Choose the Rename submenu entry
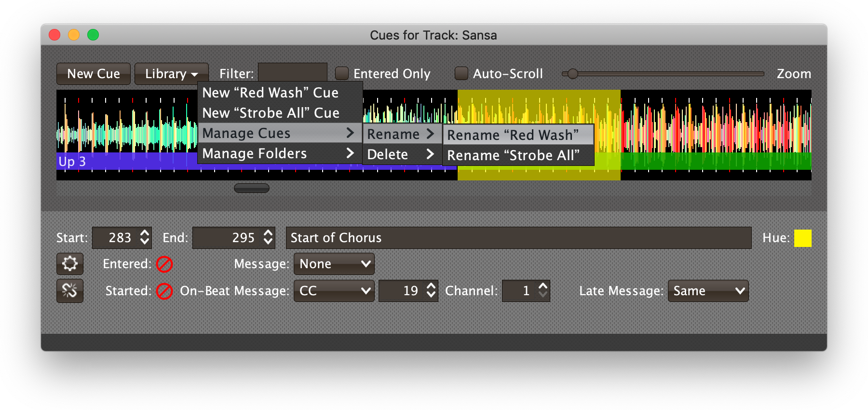This screenshot has width=868, height=410. (x=402, y=134)
